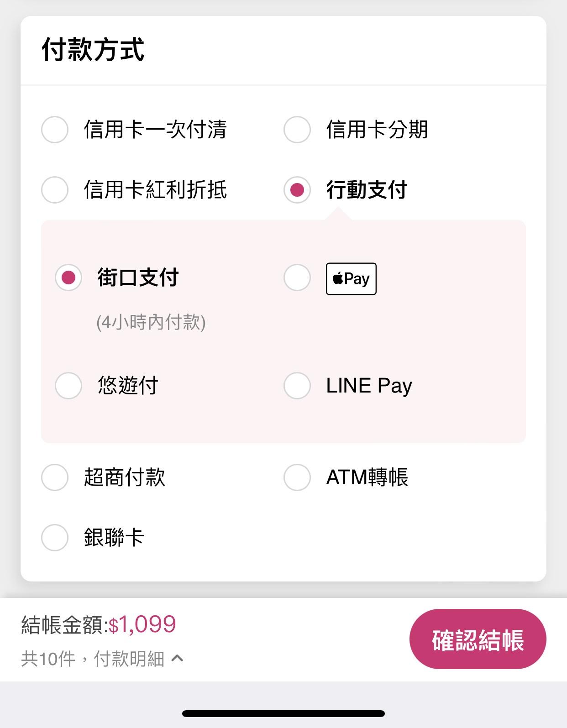The width and height of the screenshot is (567, 728).
Task: Select 銀聯卡 radio button
Action: 55,537
